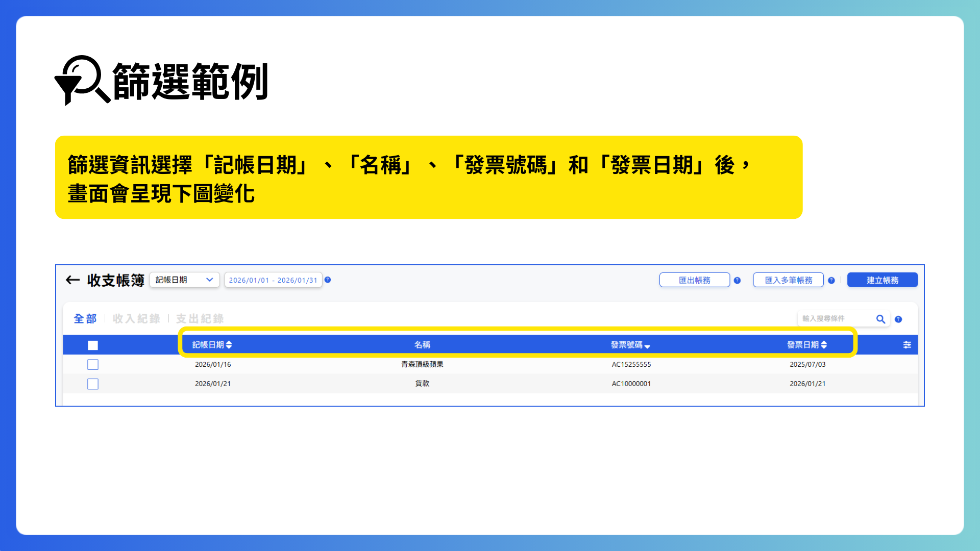980x551 pixels.
Task: Click the 匯入多筆帳務 button
Action: 788,280
